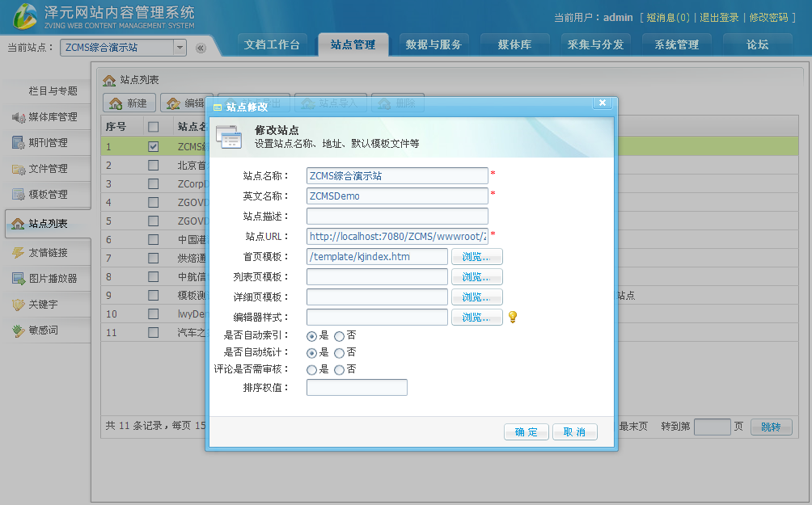Click the 确定 button to confirm
The height and width of the screenshot is (505, 812).
pyautogui.click(x=526, y=432)
